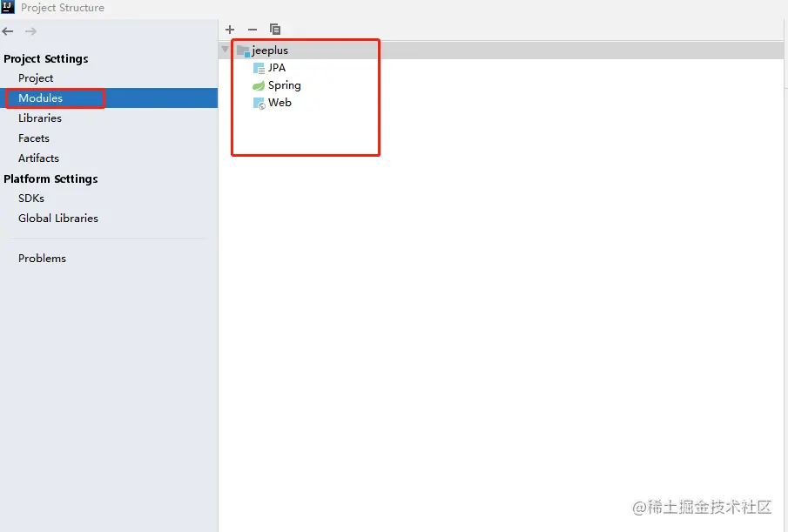The width and height of the screenshot is (788, 532).
Task: Open the Artifacts section
Action: click(38, 158)
